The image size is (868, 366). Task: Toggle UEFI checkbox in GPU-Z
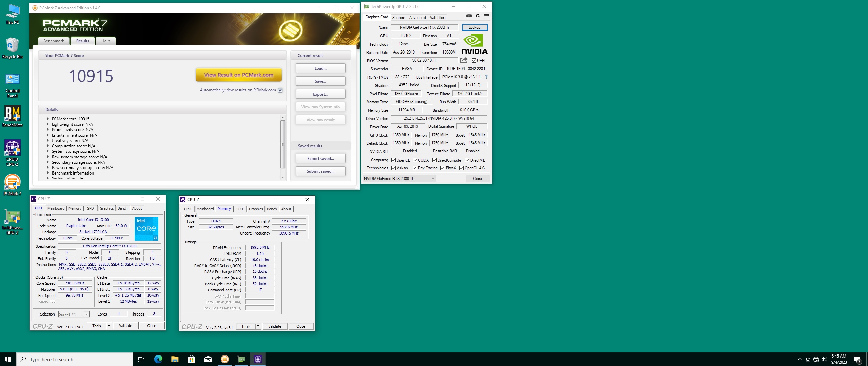point(474,61)
